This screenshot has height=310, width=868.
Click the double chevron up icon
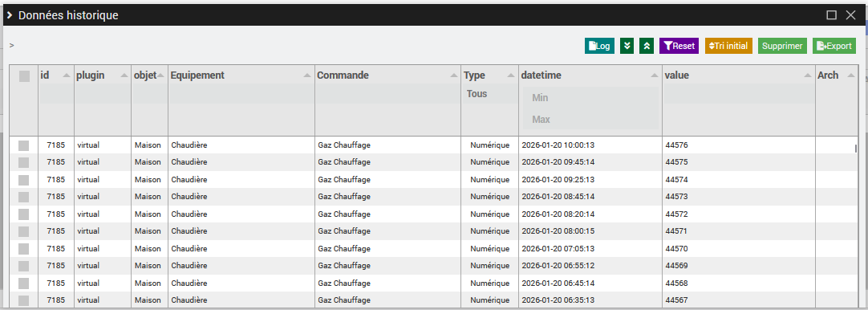click(x=647, y=46)
